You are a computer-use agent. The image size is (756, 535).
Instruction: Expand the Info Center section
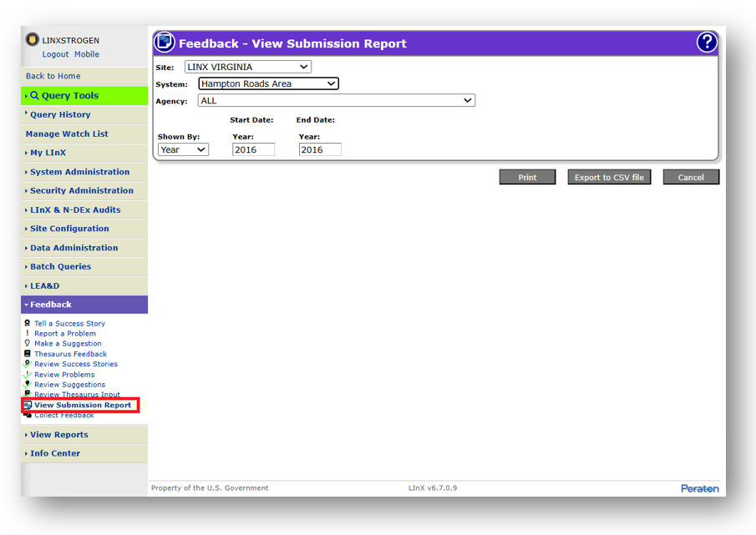point(84,453)
